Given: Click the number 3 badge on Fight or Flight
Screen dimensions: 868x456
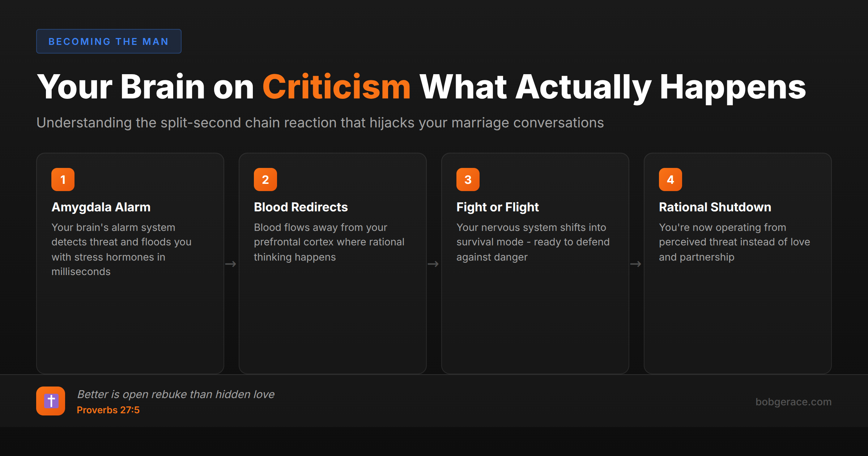Looking at the screenshot, I should point(468,179).
